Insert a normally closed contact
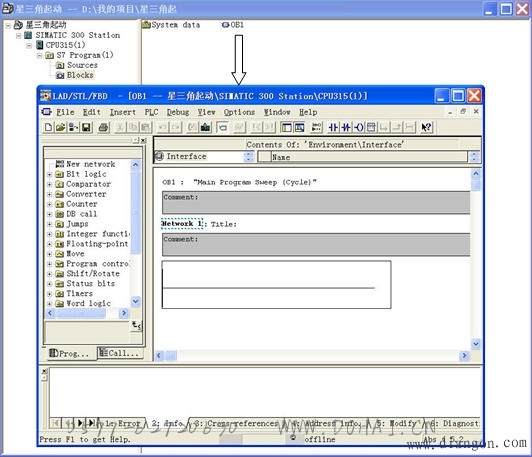The image size is (532, 457). coord(346,127)
